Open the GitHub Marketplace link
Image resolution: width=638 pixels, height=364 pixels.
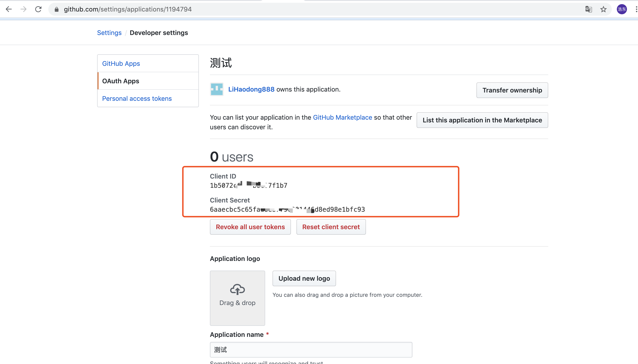click(342, 118)
